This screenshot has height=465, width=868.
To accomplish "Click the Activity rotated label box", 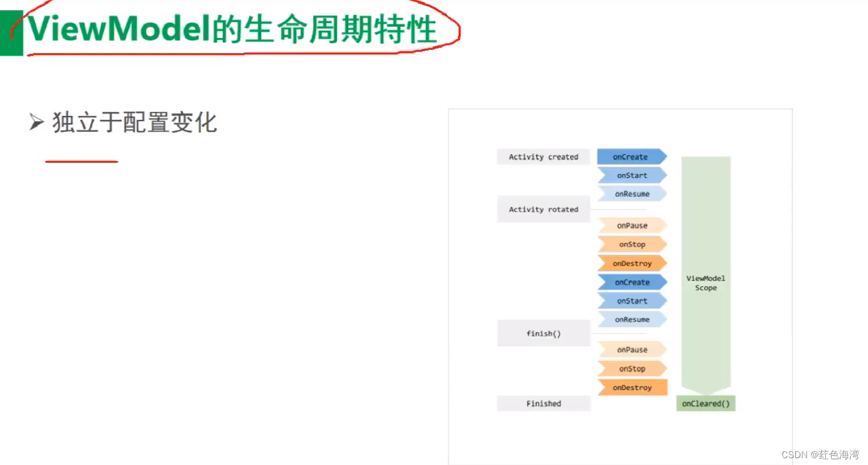I will (x=543, y=209).
